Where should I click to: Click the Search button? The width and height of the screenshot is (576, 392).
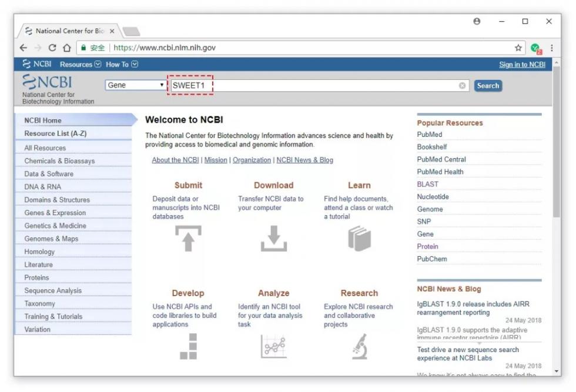click(488, 86)
